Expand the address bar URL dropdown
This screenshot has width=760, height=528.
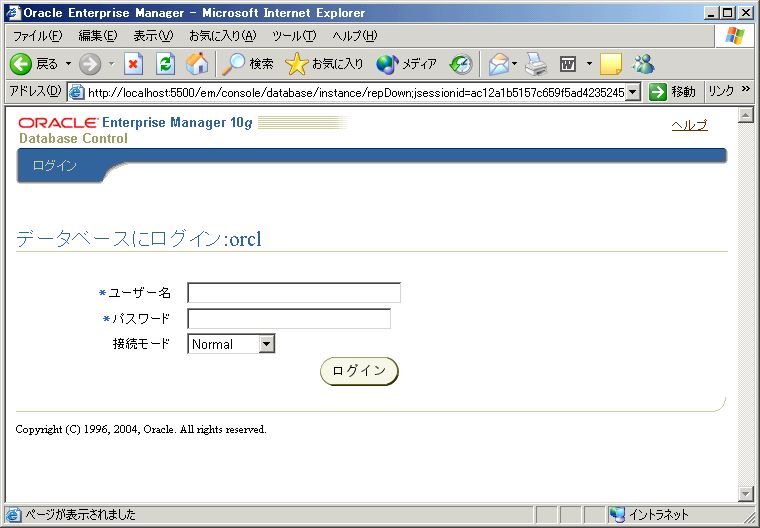633,92
